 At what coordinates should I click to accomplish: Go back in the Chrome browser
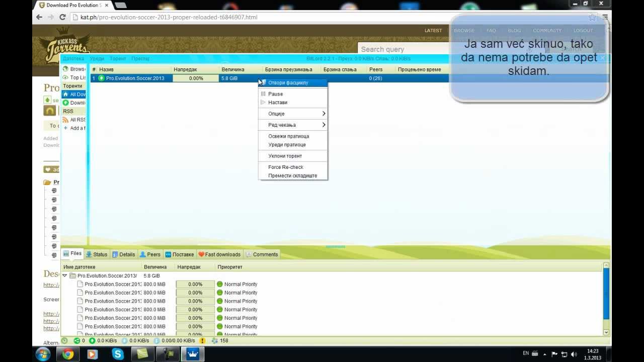click(x=39, y=17)
